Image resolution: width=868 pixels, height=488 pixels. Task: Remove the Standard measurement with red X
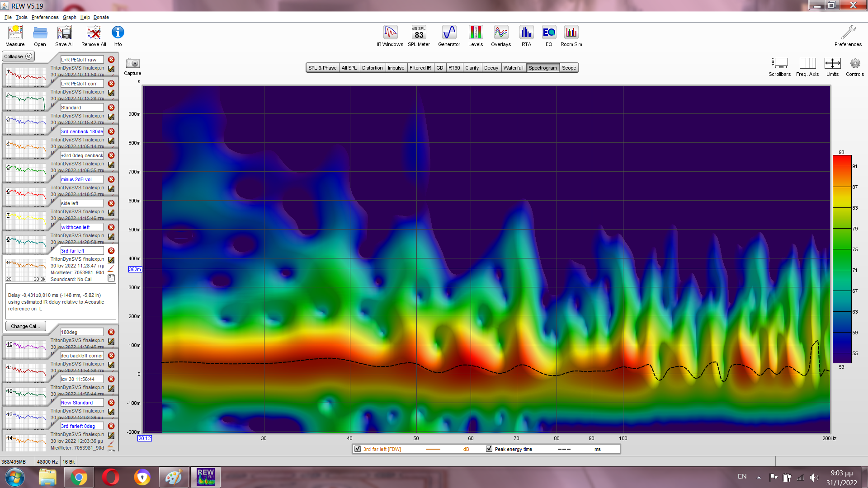coord(111,108)
